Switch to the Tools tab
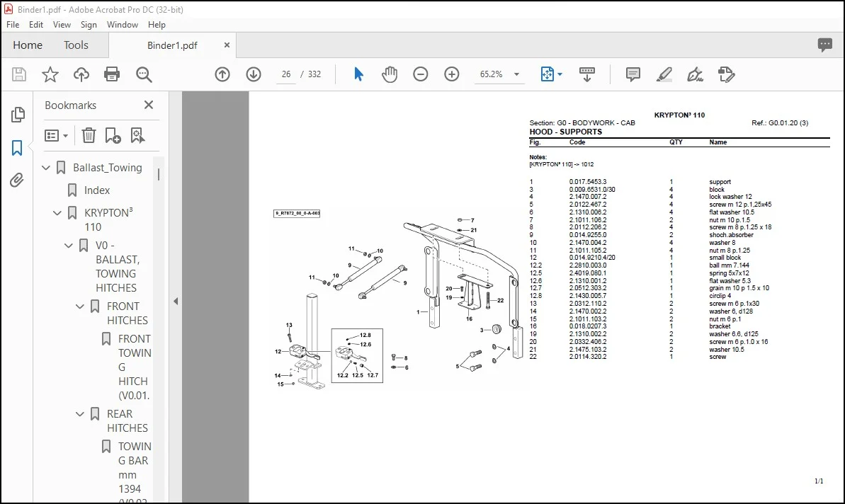The width and height of the screenshot is (845, 504). [76, 45]
